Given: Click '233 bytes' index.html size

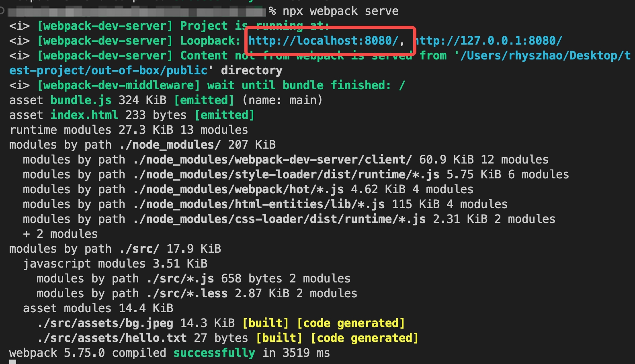Looking at the screenshot, I should (156, 115).
